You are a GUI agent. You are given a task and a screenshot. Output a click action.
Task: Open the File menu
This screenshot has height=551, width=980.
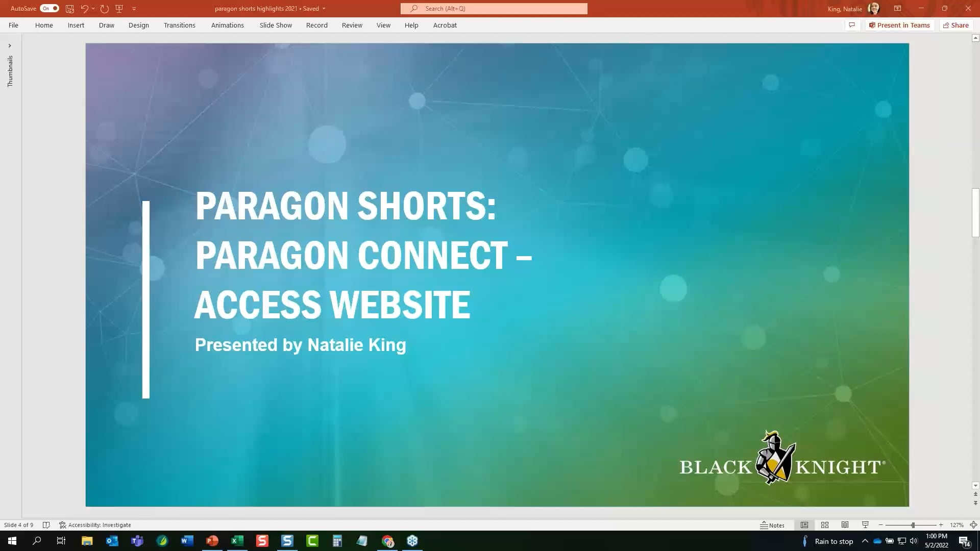click(x=13, y=25)
